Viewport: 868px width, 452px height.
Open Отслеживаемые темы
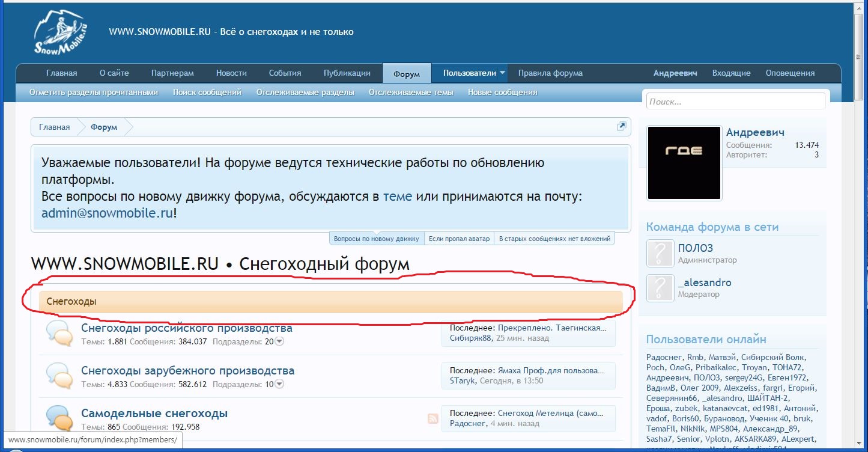coord(411,93)
